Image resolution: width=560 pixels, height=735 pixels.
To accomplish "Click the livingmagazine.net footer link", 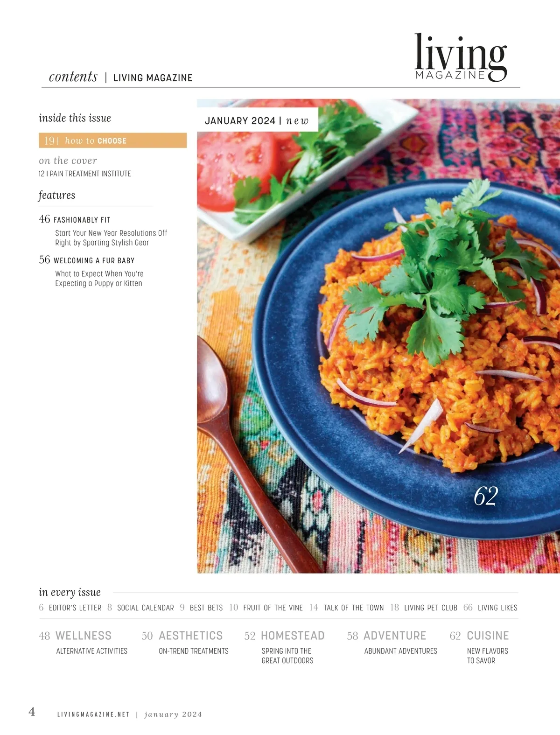I will click(x=93, y=714).
